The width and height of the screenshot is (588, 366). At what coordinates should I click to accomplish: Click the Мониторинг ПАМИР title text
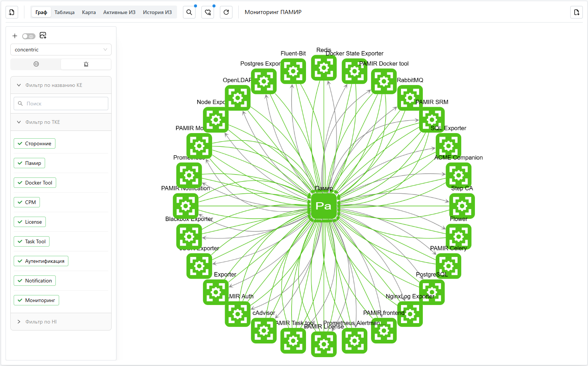pyautogui.click(x=273, y=12)
